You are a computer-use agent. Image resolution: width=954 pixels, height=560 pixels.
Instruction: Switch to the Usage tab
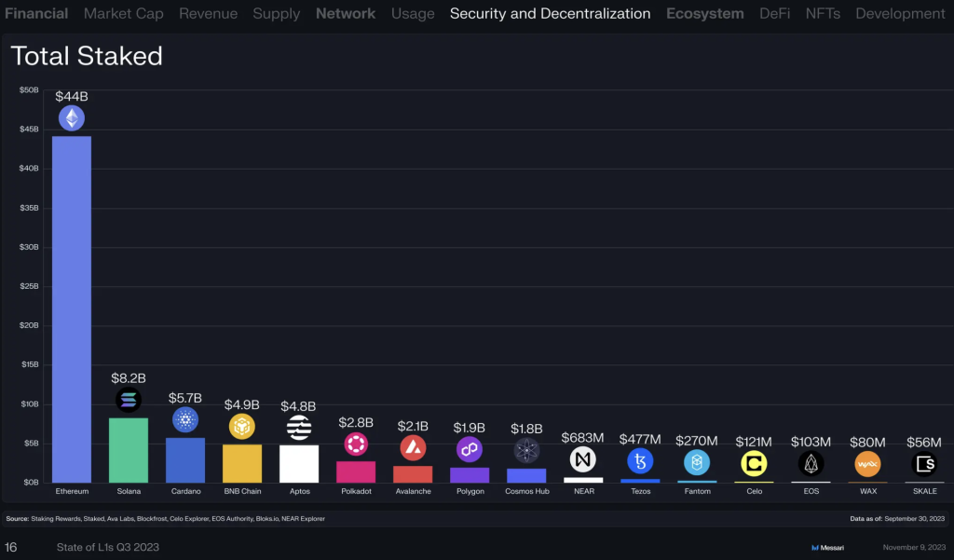pyautogui.click(x=413, y=13)
